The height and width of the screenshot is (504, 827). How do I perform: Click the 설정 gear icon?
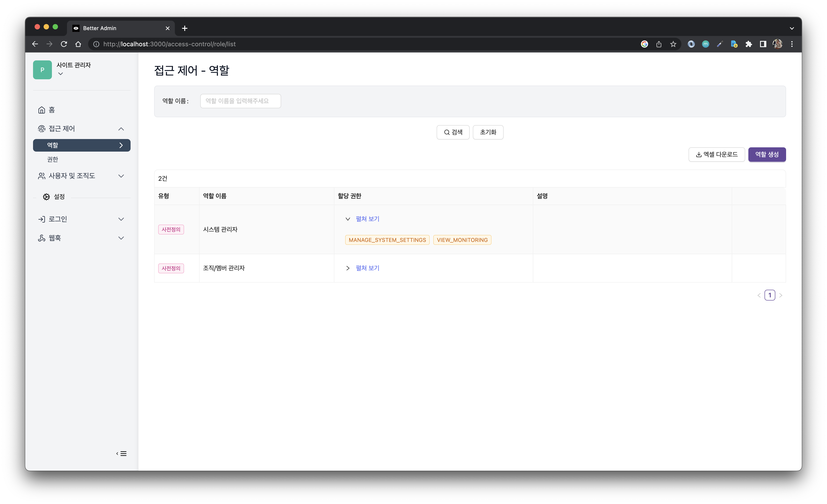(x=46, y=197)
